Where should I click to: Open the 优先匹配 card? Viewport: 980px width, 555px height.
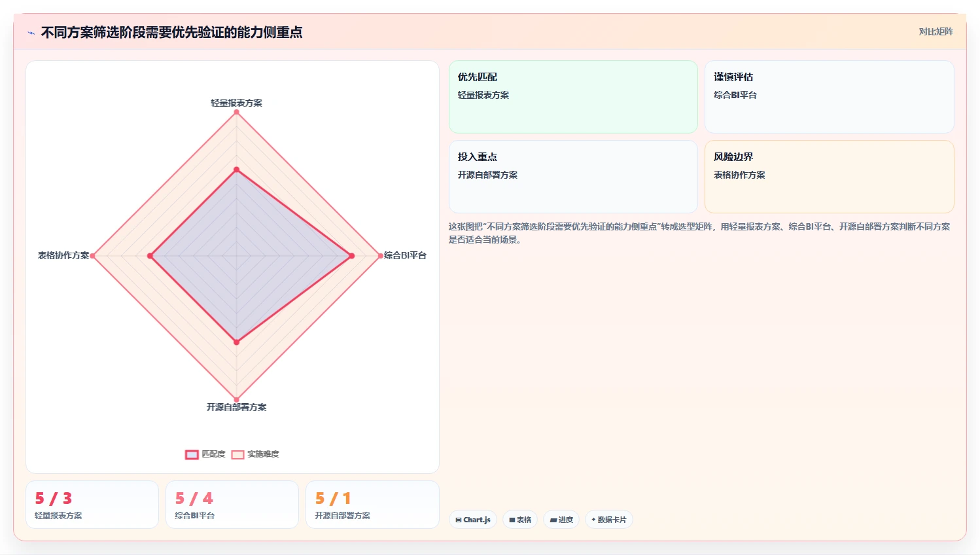click(x=573, y=97)
